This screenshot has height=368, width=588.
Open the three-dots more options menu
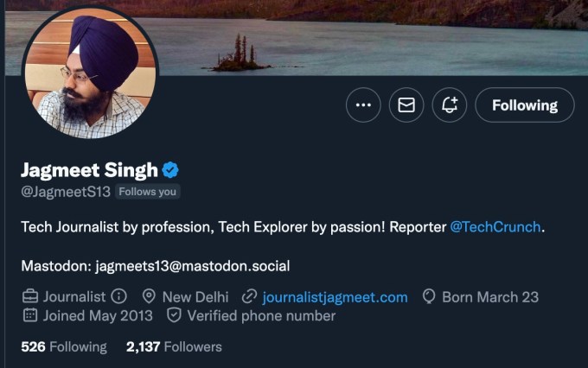point(363,105)
